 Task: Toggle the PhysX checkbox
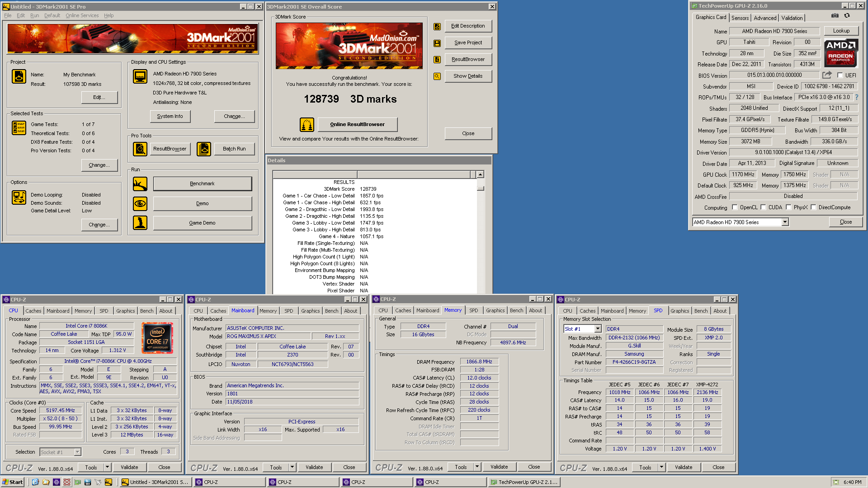788,207
